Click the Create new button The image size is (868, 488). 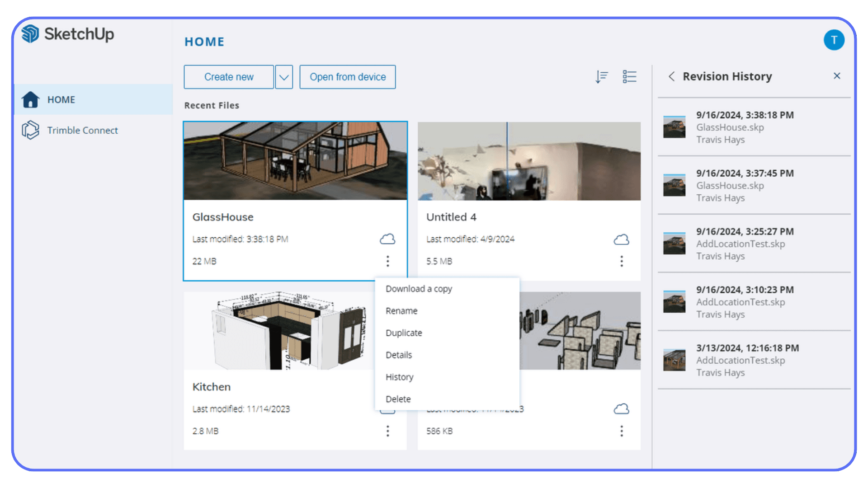(x=228, y=77)
